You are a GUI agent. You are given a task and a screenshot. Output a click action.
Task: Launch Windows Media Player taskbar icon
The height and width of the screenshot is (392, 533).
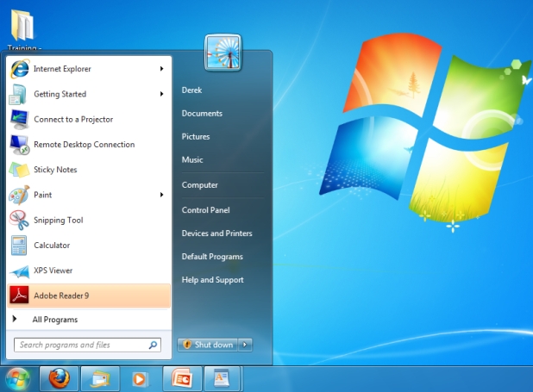(140, 379)
